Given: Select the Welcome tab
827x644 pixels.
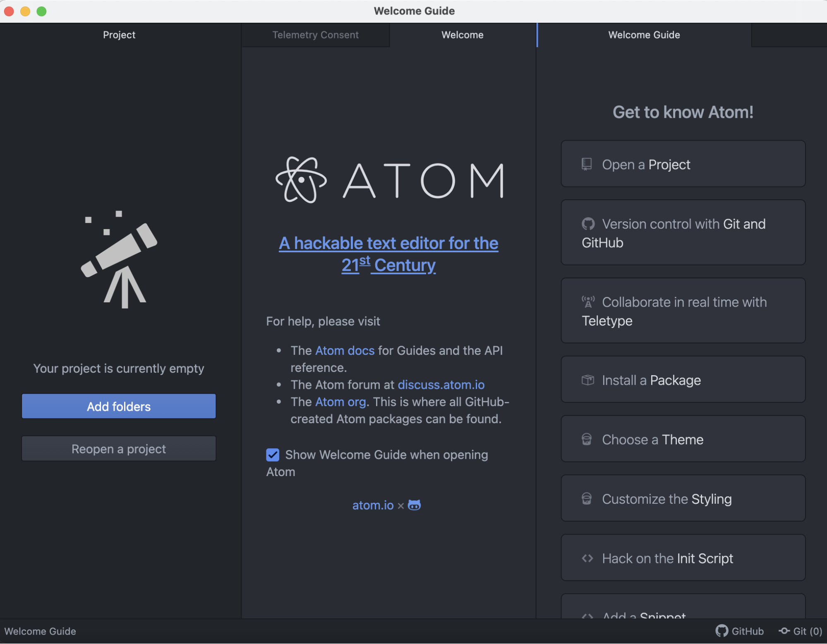Looking at the screenshot, I should [463, 35].
